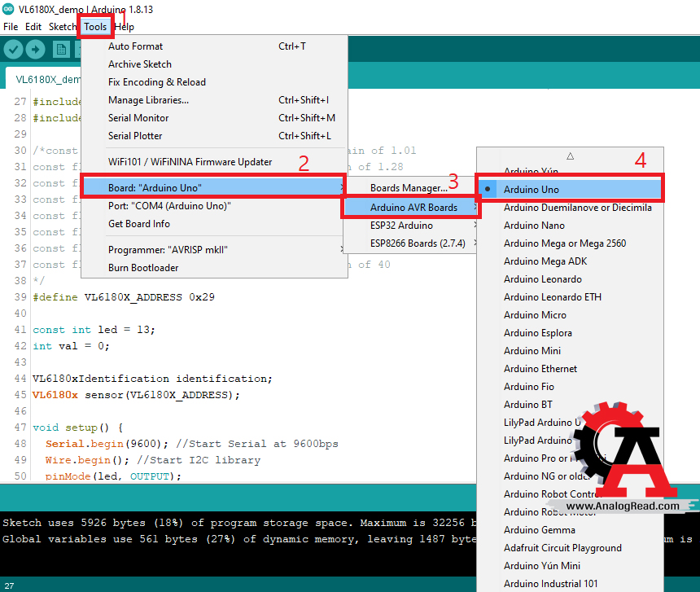Expand the ESP32 Arduino submenu
The image size is (700, 592).
pos(411,226)
